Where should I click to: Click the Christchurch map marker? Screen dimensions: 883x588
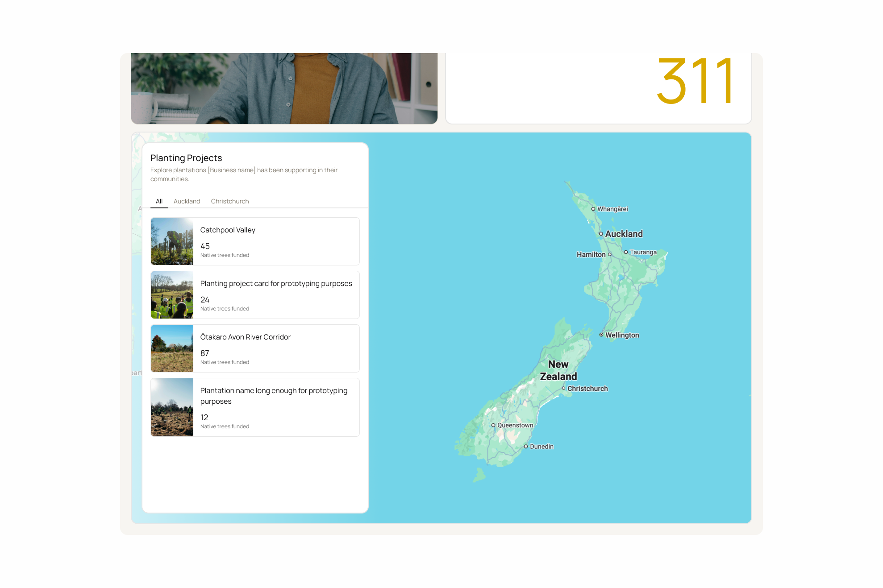[563, 388]
